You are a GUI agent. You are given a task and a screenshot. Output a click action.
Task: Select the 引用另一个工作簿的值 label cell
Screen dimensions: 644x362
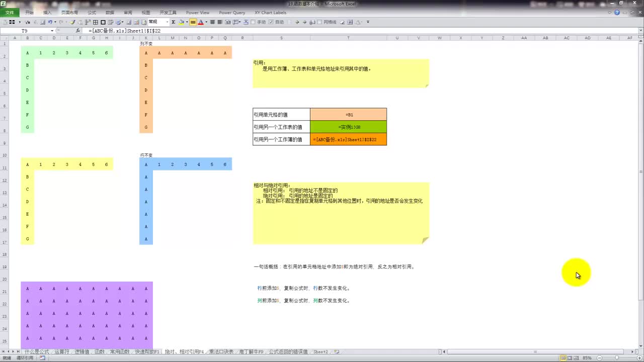[281, 139]
